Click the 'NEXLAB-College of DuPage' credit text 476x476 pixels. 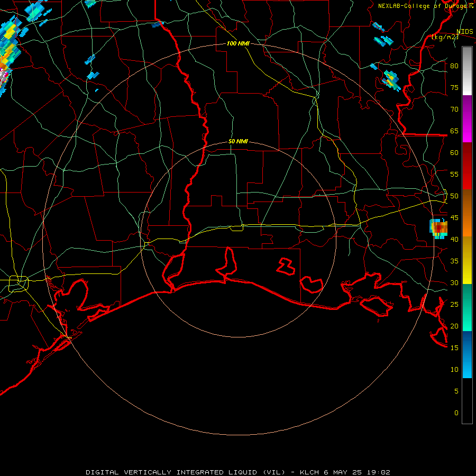coord(424,6)
